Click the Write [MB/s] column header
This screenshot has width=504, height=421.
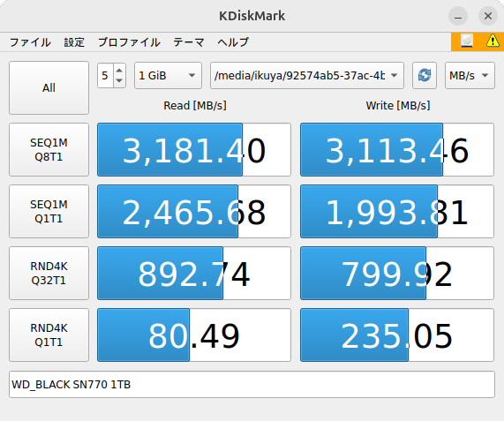pos(397,105)
